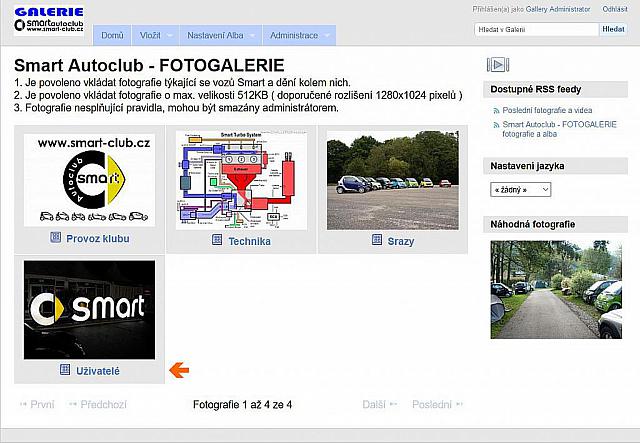Open the Provoz klubu album thumbnail
This screenshot has height=443, width=640.
click(89, 180)
